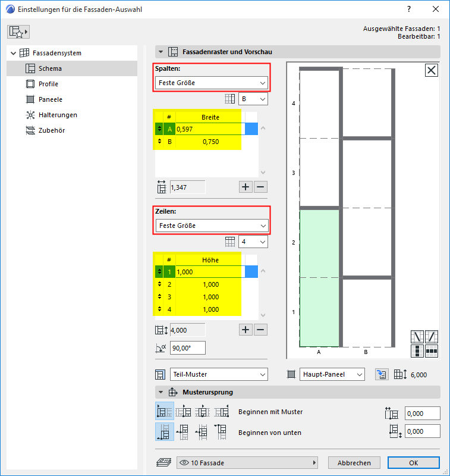Select the horizontal blocks pattern icon in preview
Viewport: 450px width, 476px height.
point(432,351)
